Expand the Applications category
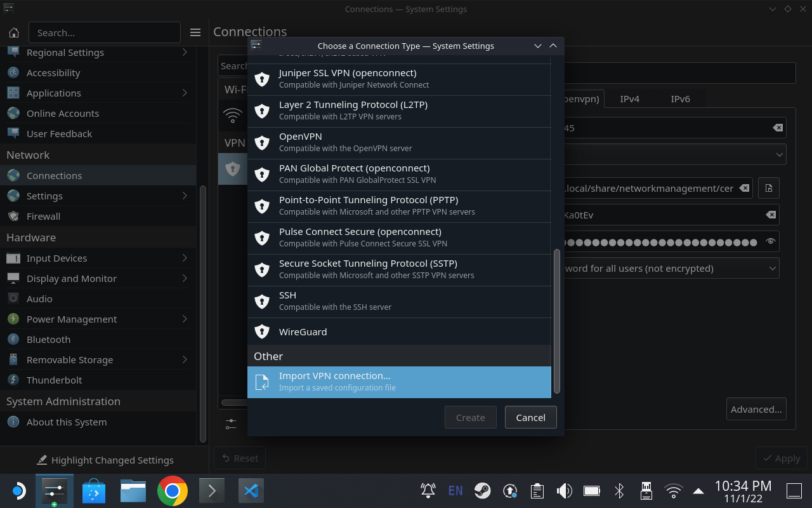 click(x=185, y=93)
